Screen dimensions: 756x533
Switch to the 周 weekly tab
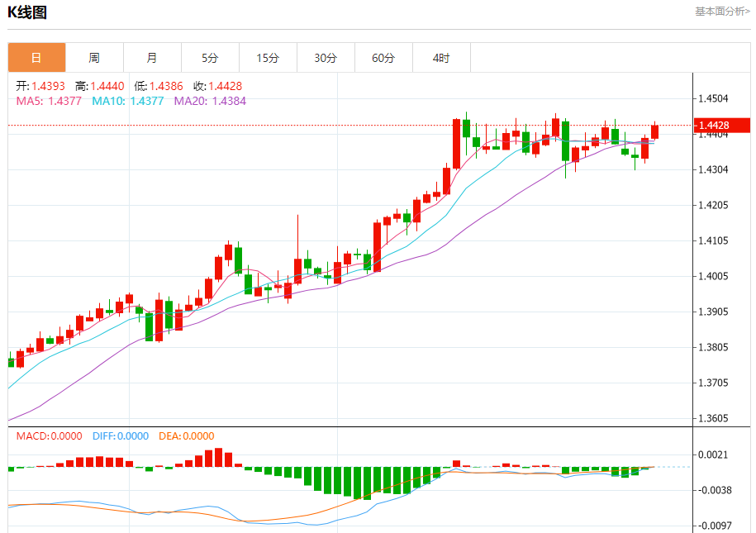tap(94, 58)
